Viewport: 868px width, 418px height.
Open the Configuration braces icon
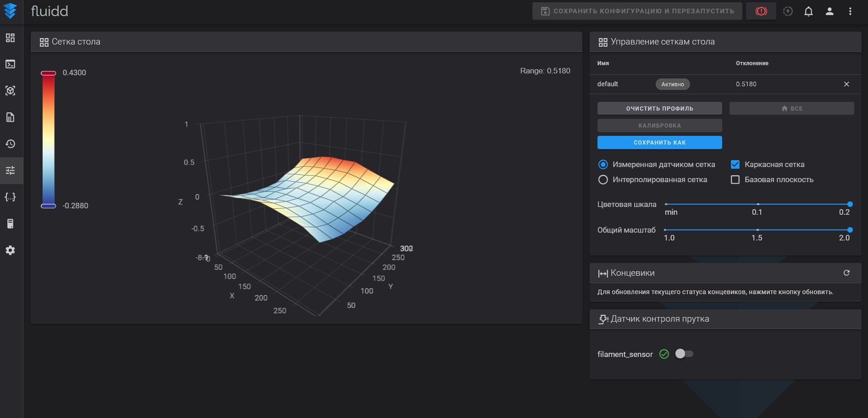point(10,197)
